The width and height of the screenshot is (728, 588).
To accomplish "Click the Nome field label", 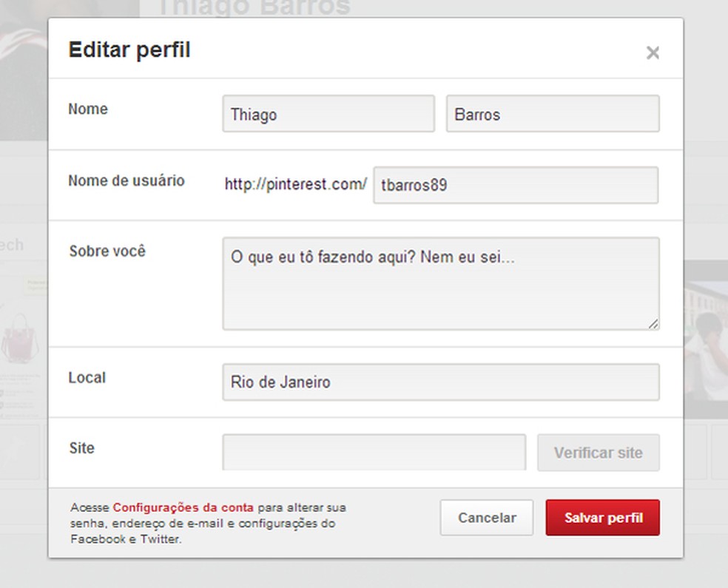I will 88,109.
